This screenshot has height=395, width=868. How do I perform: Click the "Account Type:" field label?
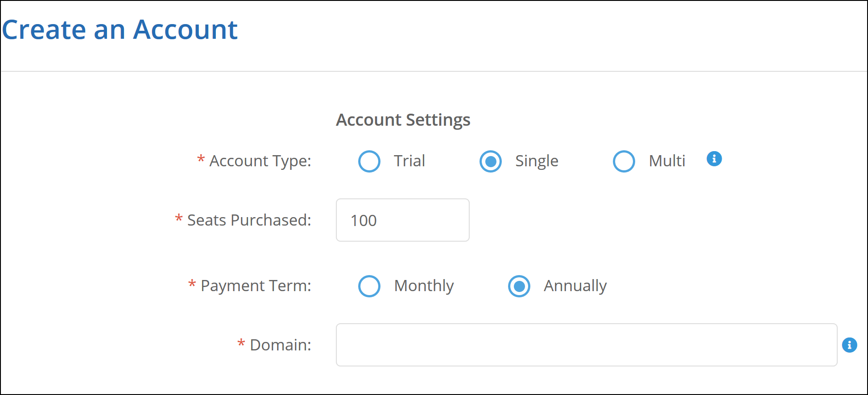pyautogui.click(x=260, y=161)
